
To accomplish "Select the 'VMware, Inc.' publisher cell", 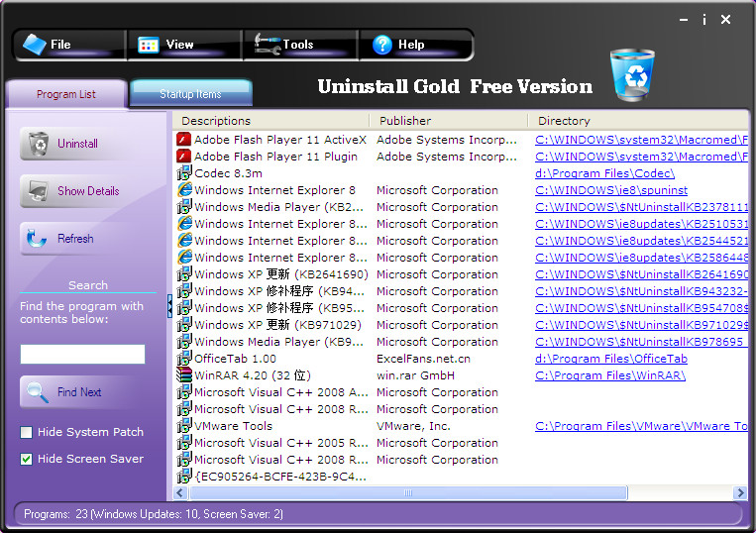I will [413, 426].
